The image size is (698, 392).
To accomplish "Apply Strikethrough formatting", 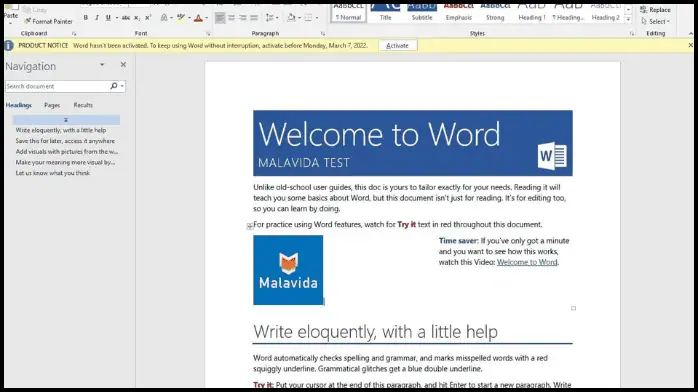I will pos(126,18).
